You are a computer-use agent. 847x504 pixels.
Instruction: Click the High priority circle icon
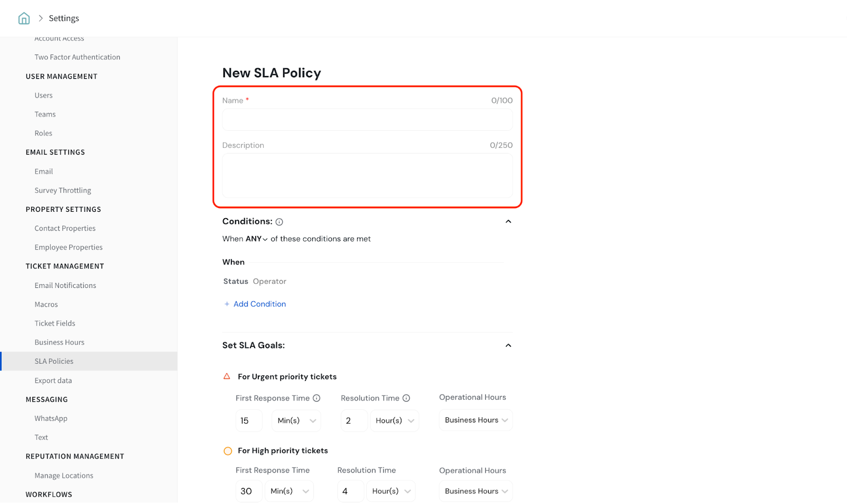click(228, 451)
